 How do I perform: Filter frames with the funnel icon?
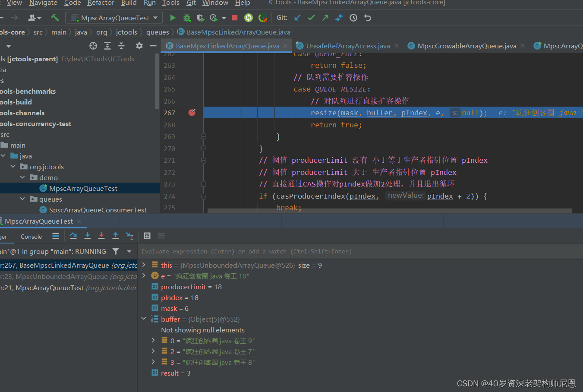click(116, 251)
